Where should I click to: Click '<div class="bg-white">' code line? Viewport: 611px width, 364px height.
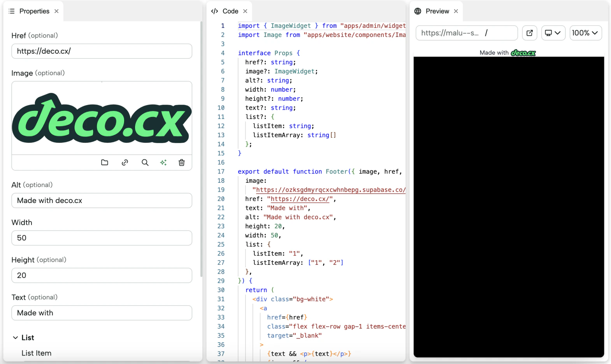coord(293,299)
